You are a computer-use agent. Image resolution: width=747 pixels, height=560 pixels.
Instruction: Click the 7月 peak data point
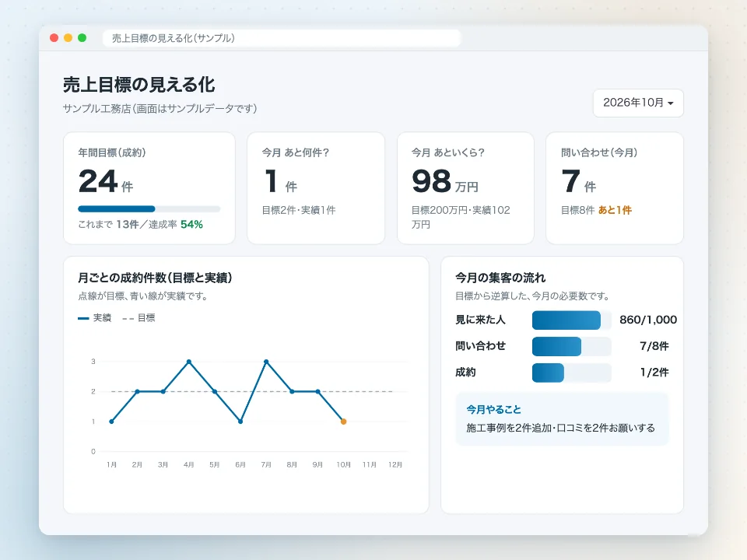point(266,362)
